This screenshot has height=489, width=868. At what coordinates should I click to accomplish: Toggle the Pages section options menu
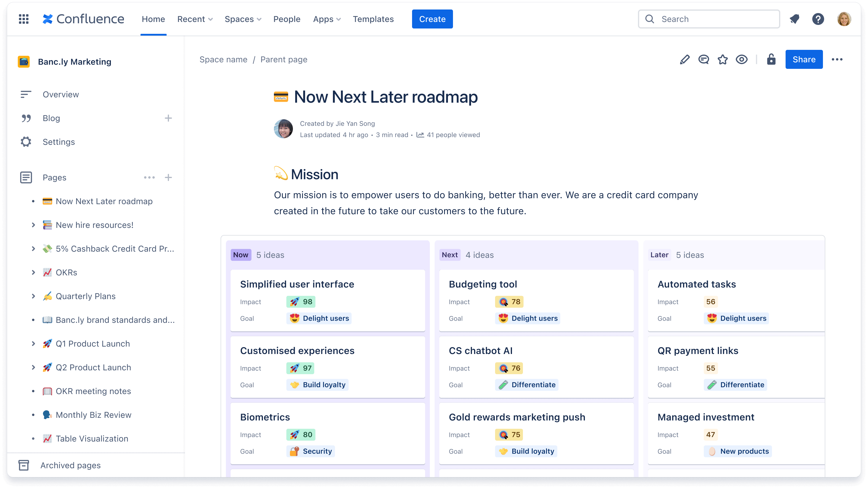(150, 177)
